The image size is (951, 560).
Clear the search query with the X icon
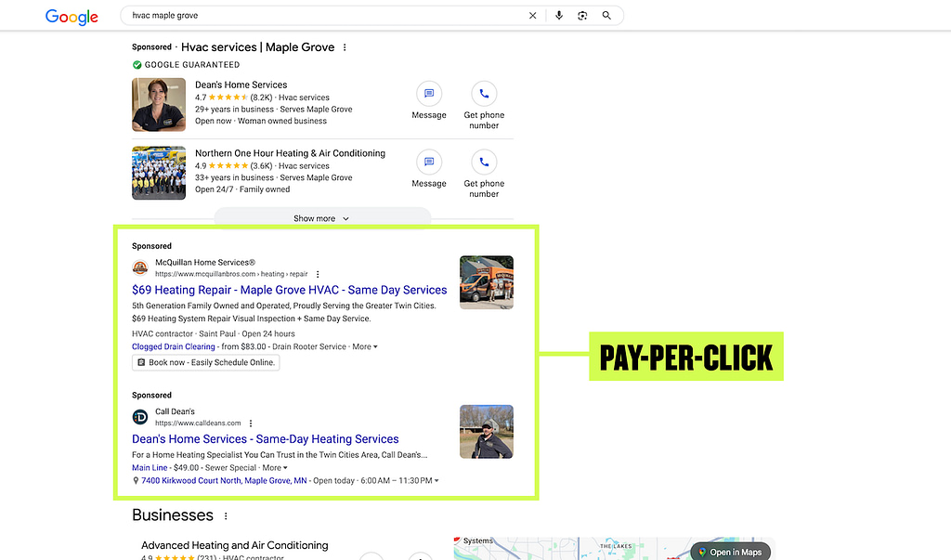532,15
